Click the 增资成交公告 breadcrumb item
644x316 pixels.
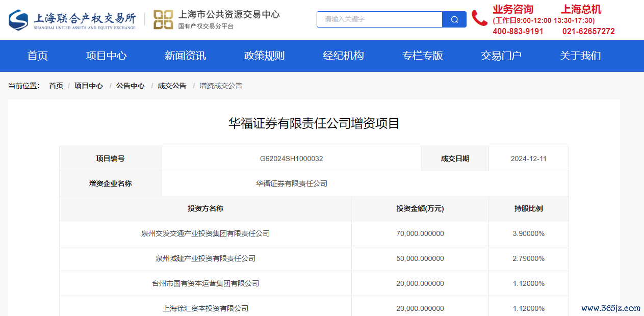(x=221, y=86)
